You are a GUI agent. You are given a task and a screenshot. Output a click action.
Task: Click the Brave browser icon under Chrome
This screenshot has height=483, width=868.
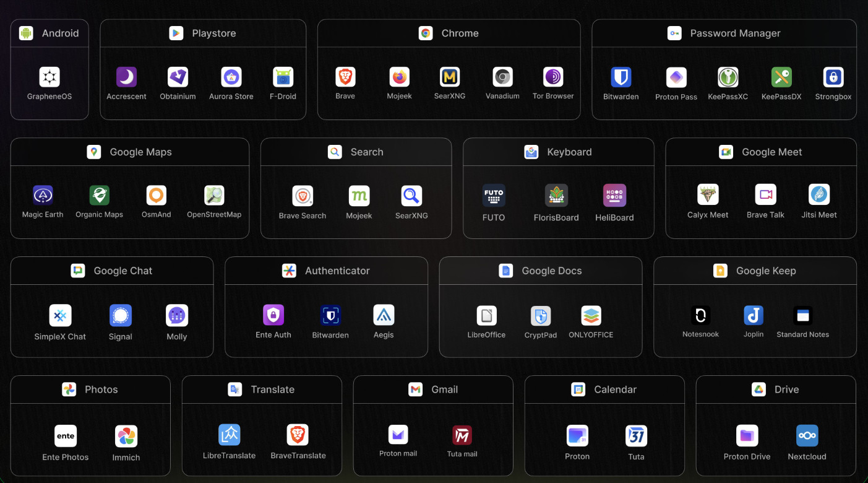pyautogui.click(x=345, y=77)
